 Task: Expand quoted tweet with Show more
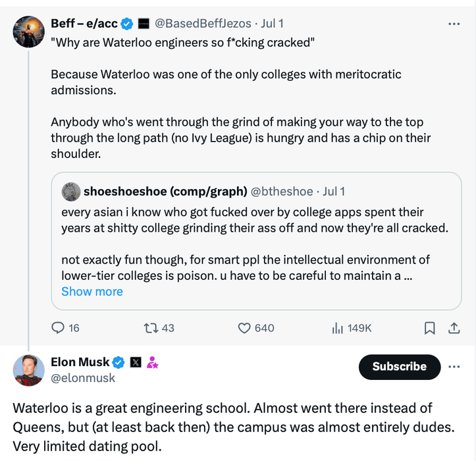coord(92,291)
